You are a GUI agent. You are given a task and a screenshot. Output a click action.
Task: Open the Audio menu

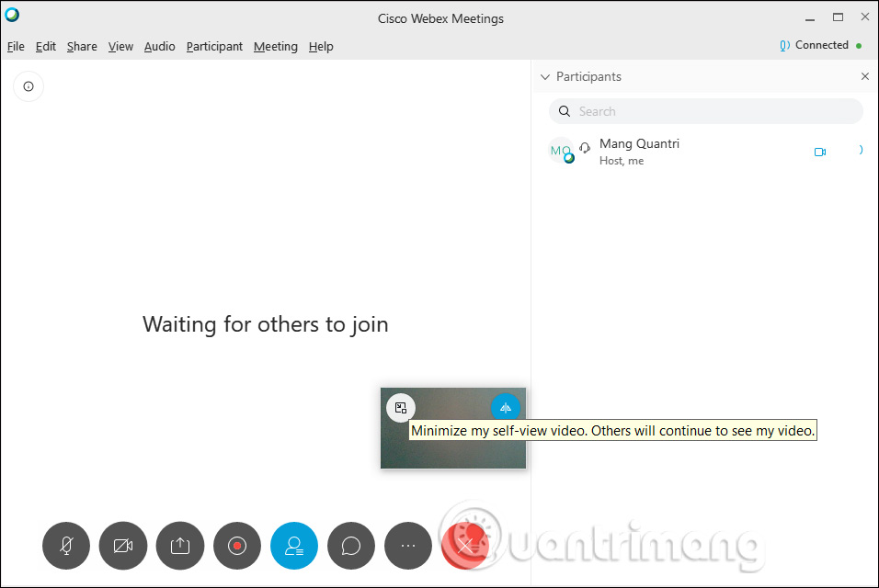(x=160, y=47)
